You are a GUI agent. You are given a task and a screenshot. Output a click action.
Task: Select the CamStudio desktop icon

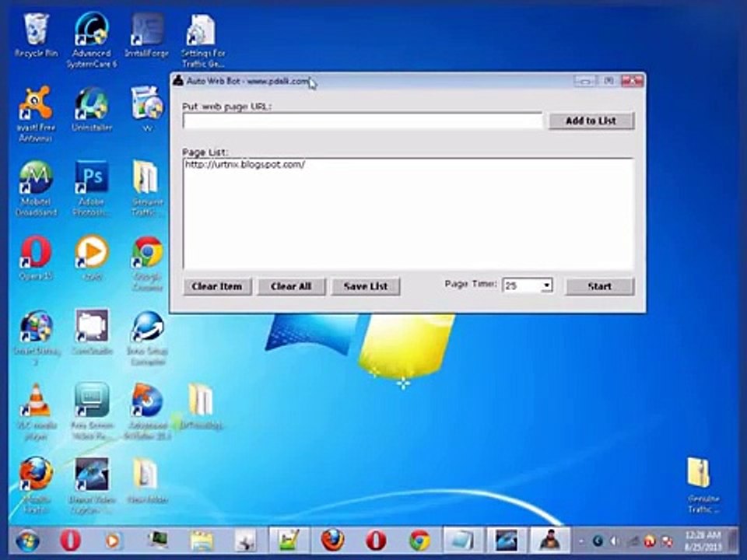tap(92, 332)
